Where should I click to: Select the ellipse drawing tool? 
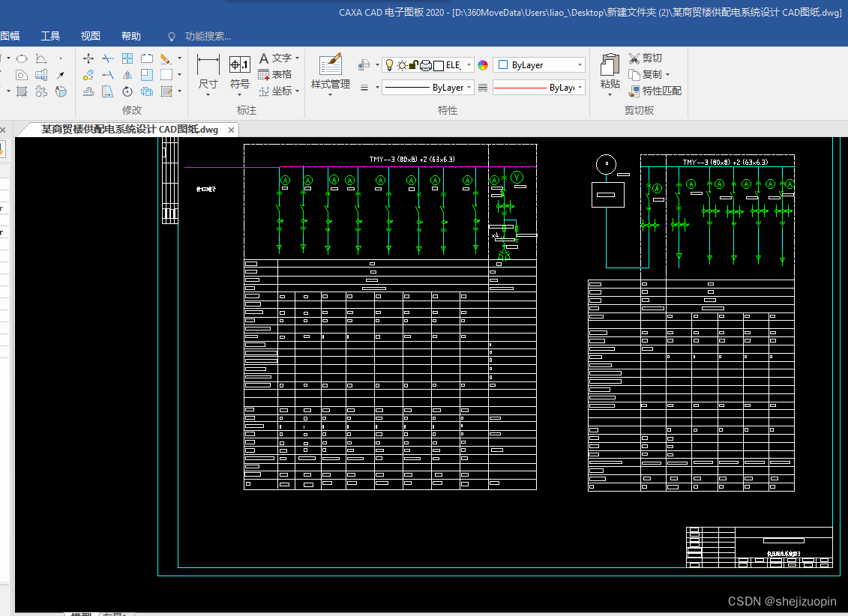(x=22, y=59)
